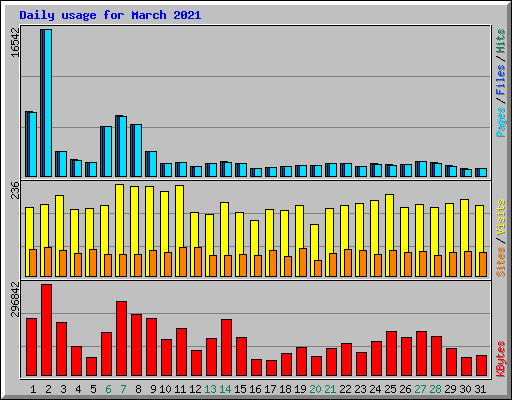Image resolution: width=512 pixels, height=400 pixels.
Task: Select the cyan hits bar for day 27
Action: tap(423, 169)
